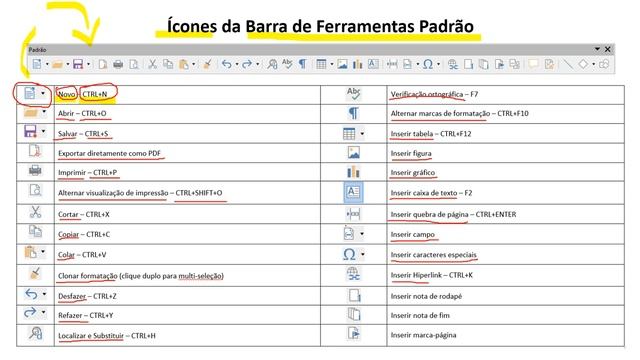Click the Paste clipboard icon in the Padrão toolbar
The width and height of the screenshot is (640, 360).
[184, 64]
